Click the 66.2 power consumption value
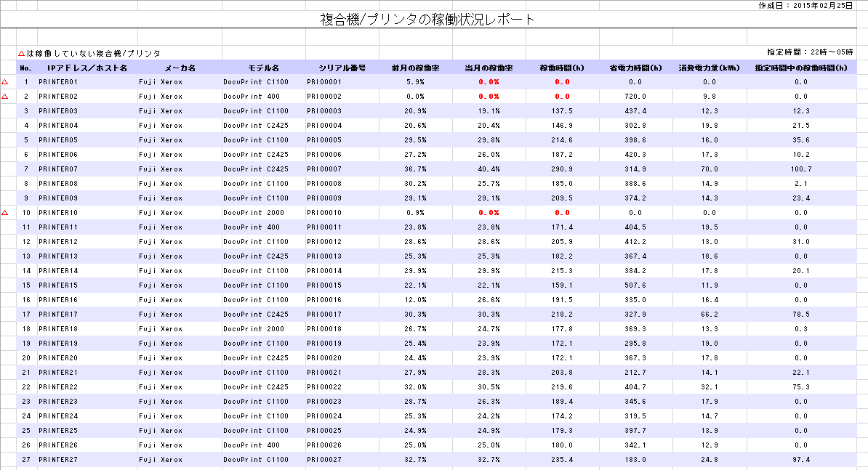 point(709,314)
